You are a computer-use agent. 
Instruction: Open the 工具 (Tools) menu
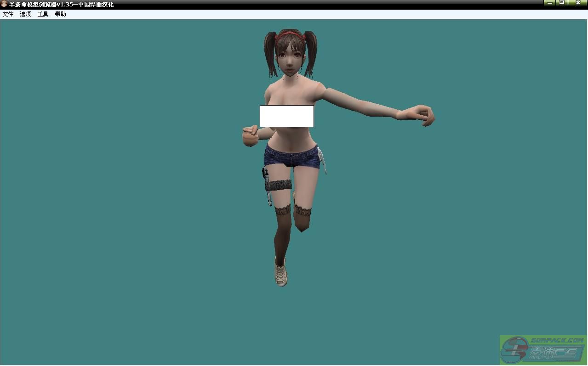pos(43,14)
